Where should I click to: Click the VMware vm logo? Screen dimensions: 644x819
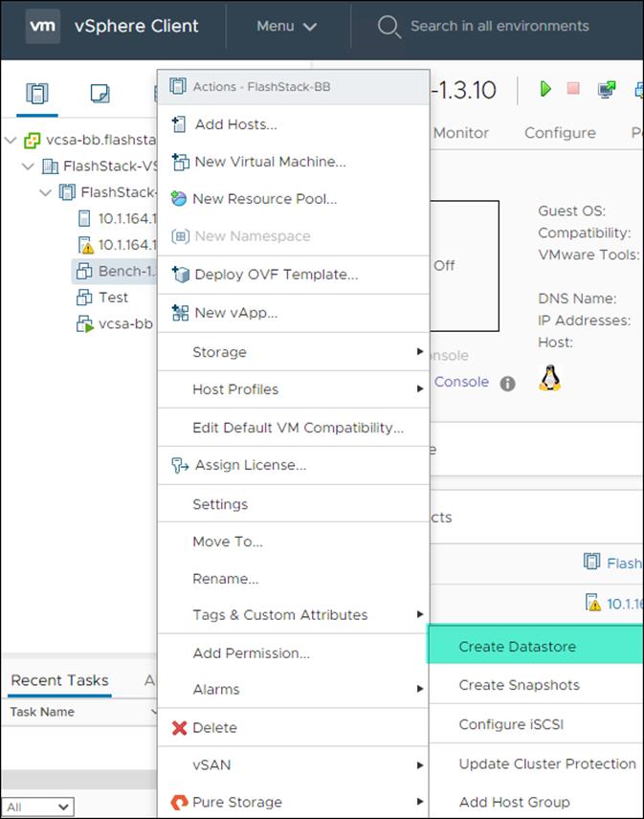click(43, 25)
